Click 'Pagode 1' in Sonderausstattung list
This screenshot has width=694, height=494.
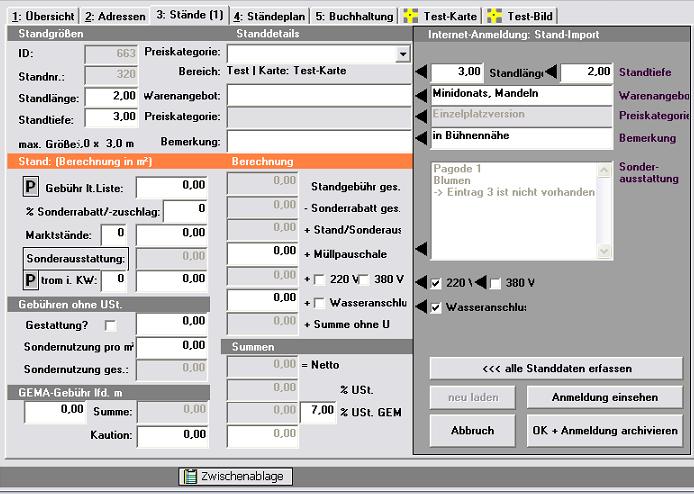(457, 169)
